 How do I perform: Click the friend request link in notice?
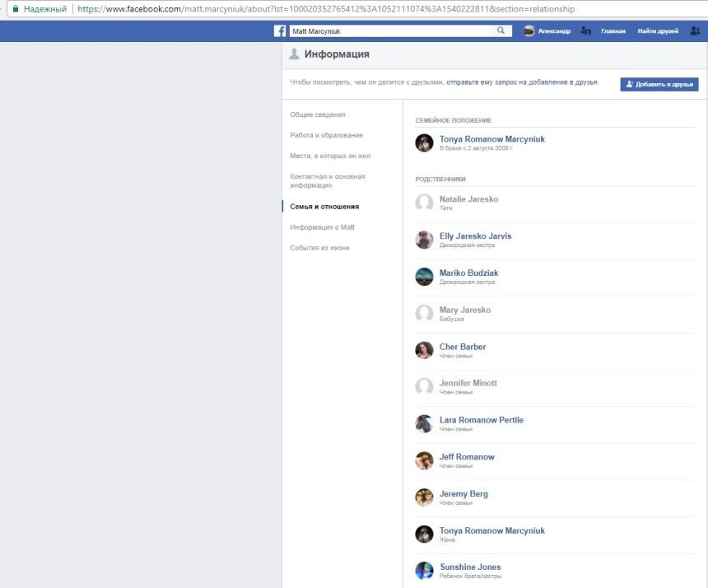[522, 82]
